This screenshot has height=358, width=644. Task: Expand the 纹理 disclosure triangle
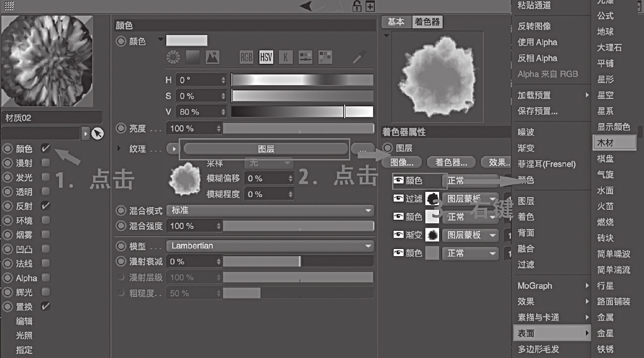point(119,149)
